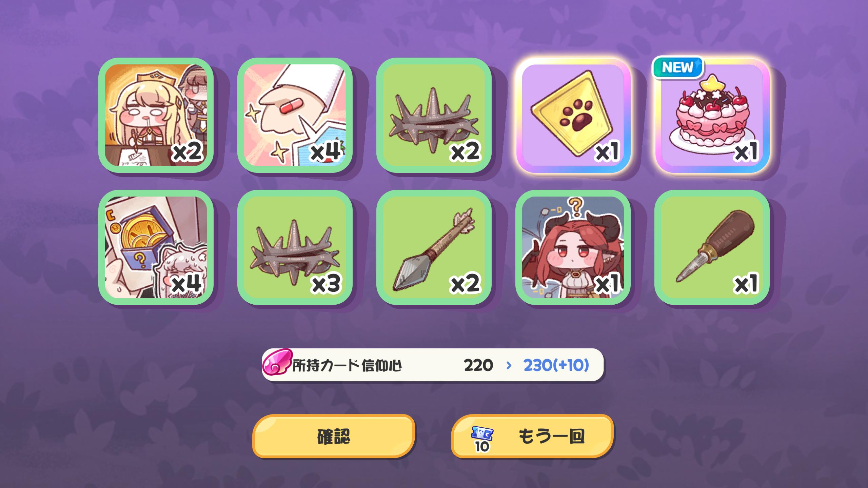Click the 確認 confirm button

pos(334,436)
